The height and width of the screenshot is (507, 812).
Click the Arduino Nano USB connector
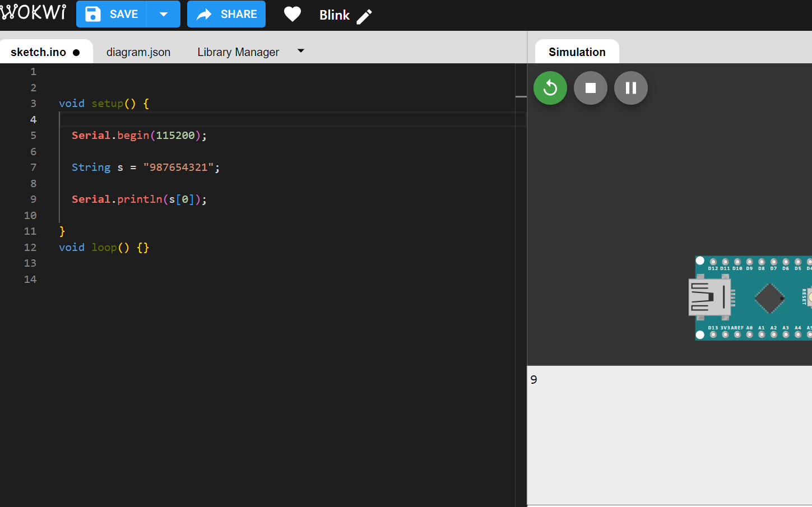pos(709,297)
